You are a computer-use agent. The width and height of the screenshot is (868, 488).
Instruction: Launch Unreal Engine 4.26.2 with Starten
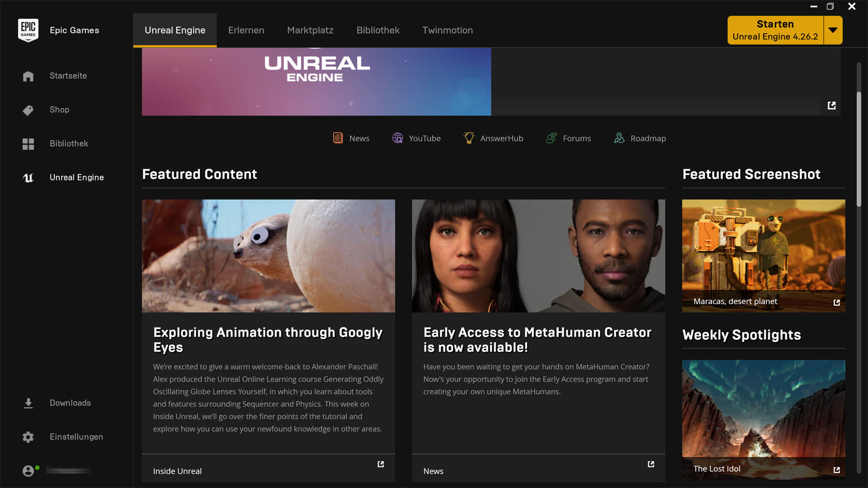click(775, 30)
